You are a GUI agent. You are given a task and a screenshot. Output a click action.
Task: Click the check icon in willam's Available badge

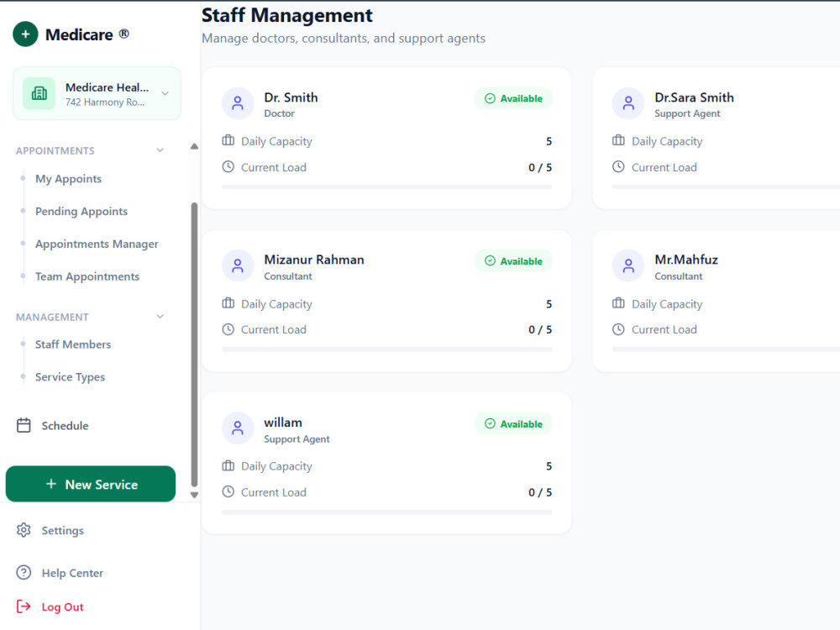[491, 423]
